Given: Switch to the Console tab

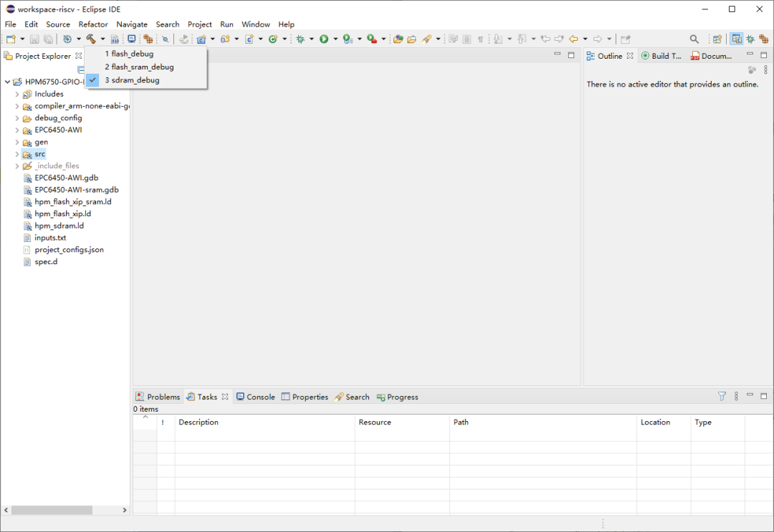Looking at the screenshot, I should (x=256, y=397).
